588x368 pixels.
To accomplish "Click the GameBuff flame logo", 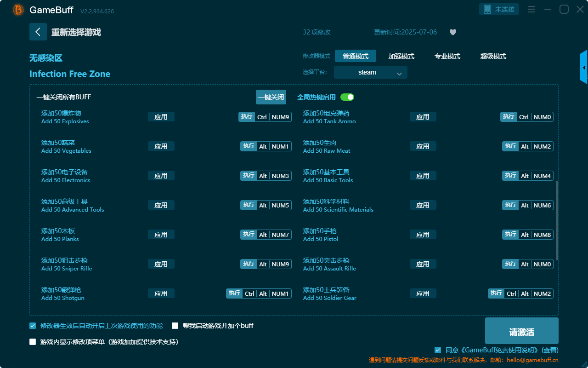I will click(x=17, y=9).
